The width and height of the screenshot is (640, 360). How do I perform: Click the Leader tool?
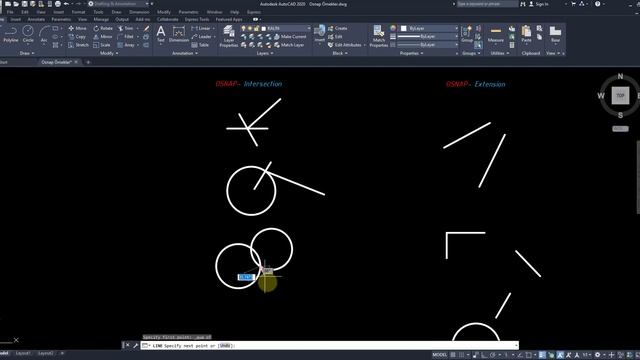[x=201, y=37]
